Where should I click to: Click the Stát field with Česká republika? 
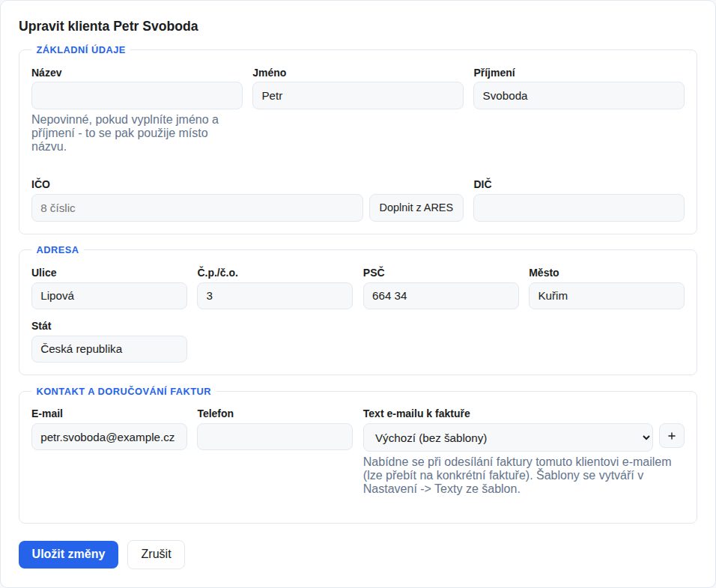point(109,349)
